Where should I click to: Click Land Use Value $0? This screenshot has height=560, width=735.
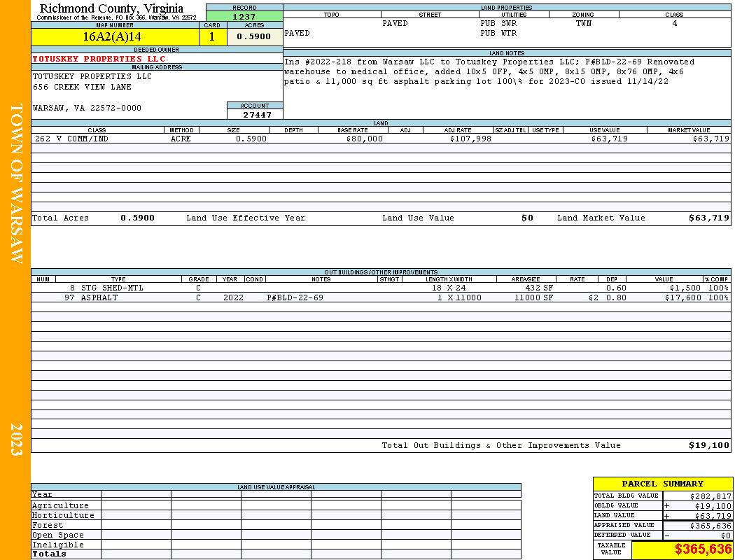click(x=527, y=218)
